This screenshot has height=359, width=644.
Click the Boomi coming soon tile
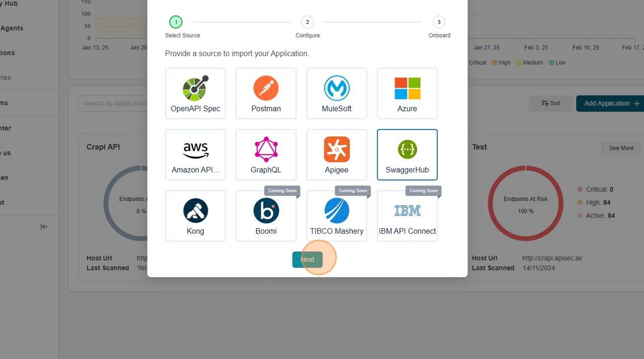click(266, 212)
